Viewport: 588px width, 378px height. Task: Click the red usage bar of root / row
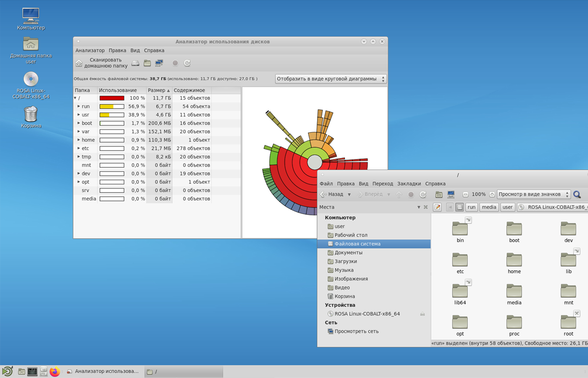pyautogui.click(x=112, y=98)
